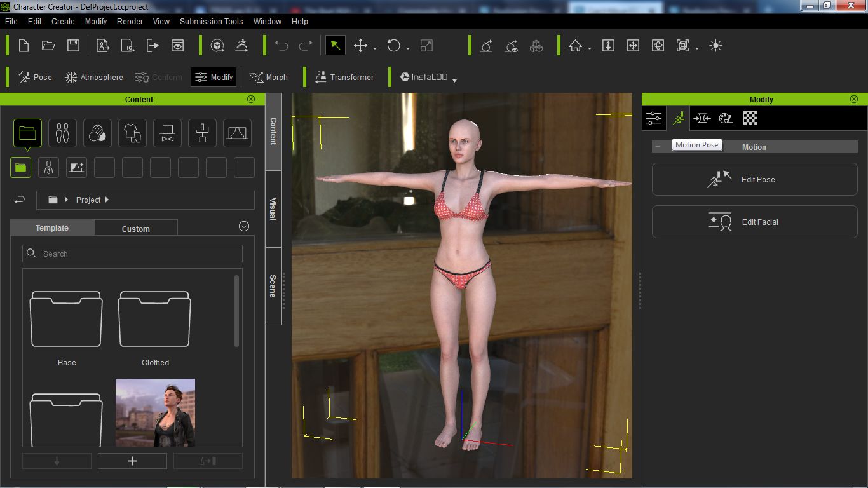Click the Home camera view icon
Image resolution: width=868 pixels, height=488 pixels.
576,46
